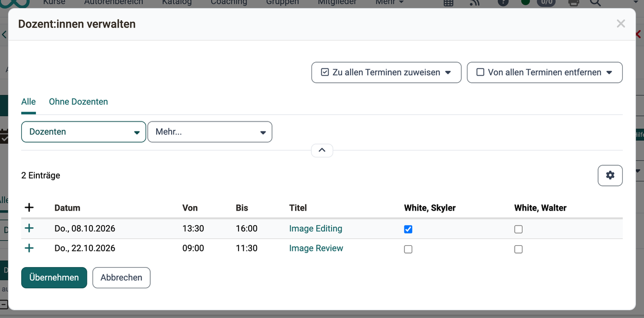Sort by the Von column header

[190, 208]
